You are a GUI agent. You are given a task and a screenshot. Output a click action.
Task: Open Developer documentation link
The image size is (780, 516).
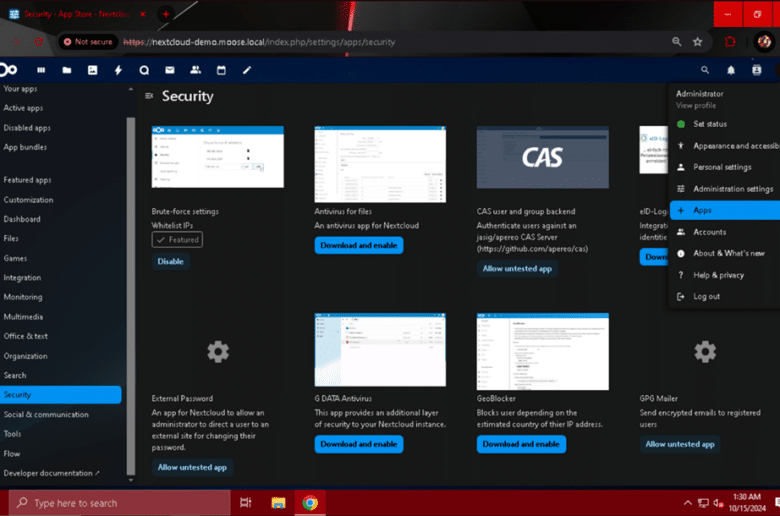tap(51, 473)
